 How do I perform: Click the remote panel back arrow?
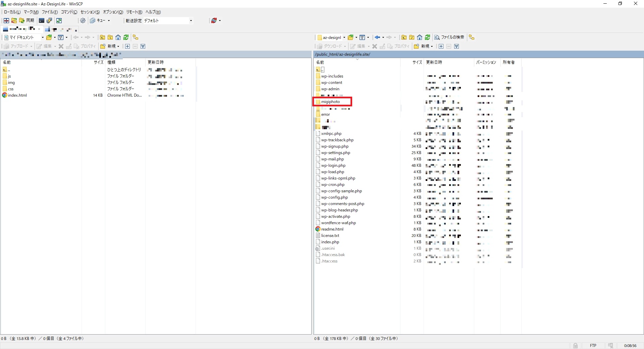[377, 37]
